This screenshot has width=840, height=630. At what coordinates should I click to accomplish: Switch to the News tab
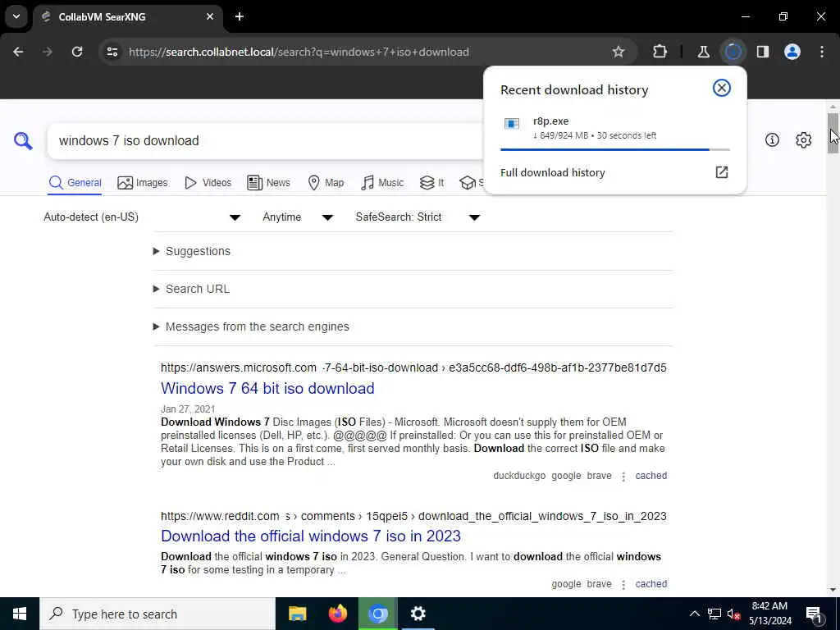point(268,183)
